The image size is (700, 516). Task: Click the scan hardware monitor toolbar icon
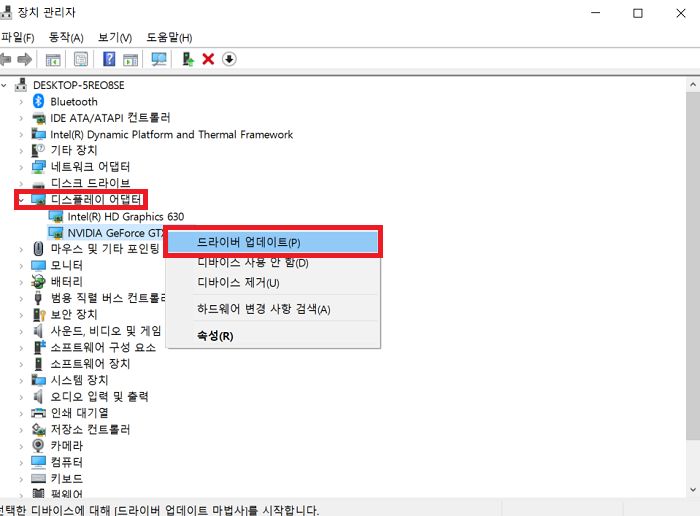coord(159,59)
